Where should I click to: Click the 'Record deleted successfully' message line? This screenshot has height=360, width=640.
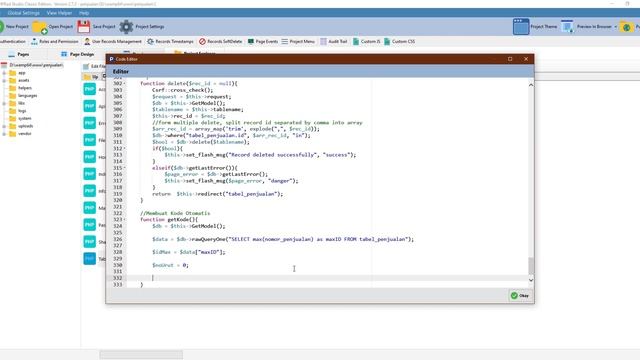(260, 155)
